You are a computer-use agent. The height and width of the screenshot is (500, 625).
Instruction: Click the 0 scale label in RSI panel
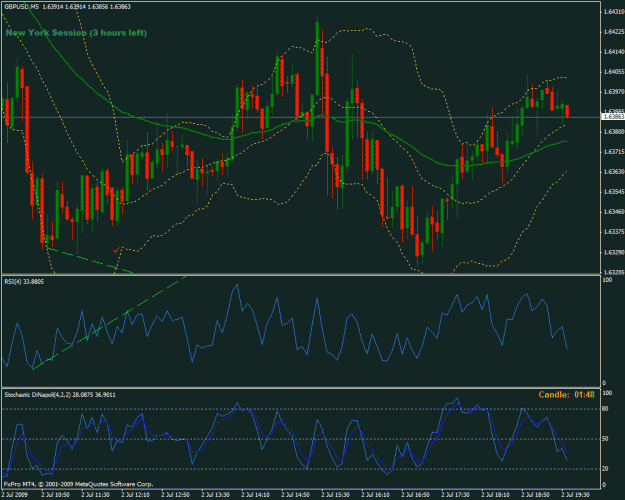604,383
